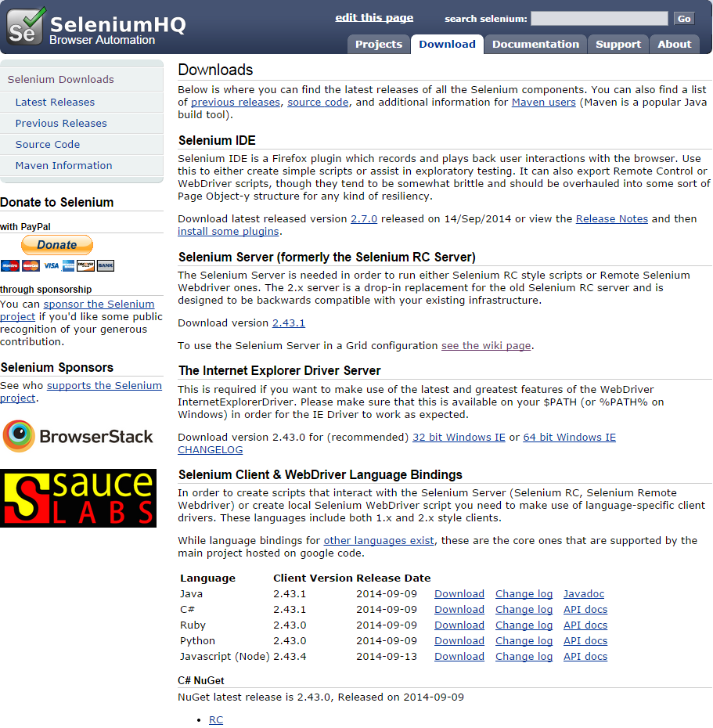Open the Ruby Change log
The height and width of the screenshot is (728, 713).
pyautogui.click(x=524, y=625)
